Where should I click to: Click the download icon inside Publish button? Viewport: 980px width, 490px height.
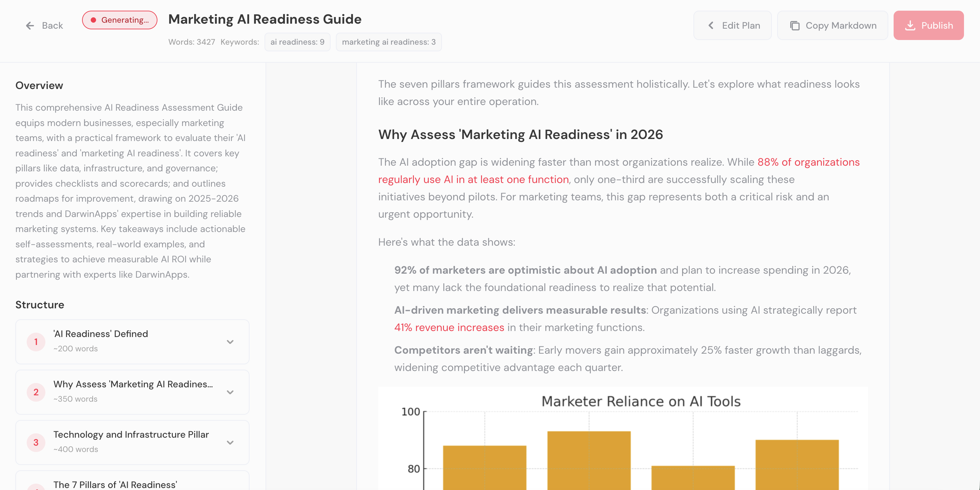[x=911, y=25]
